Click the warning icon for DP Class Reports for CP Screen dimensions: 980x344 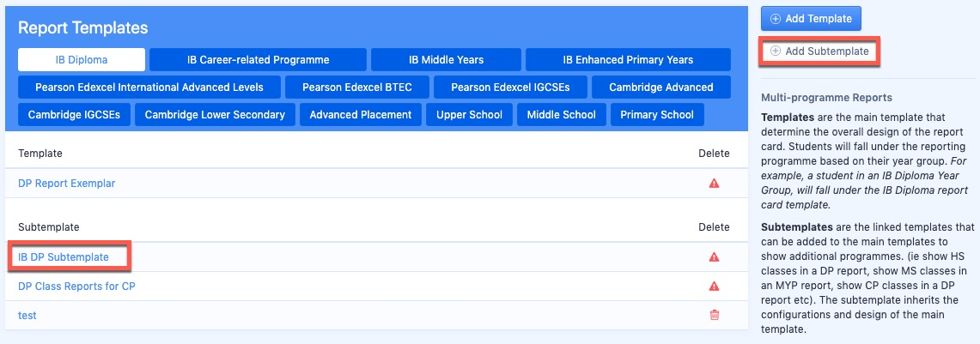pyautogui.click(x=714, y=286)
